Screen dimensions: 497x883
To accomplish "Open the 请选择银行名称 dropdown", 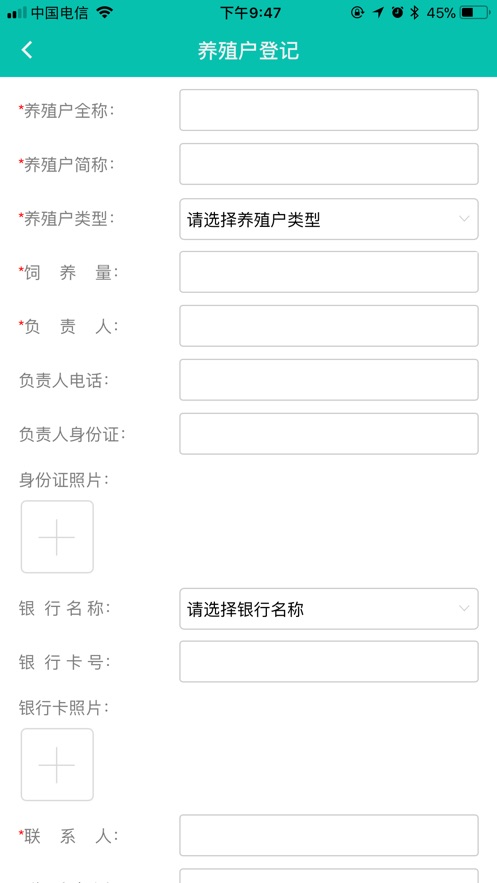I will [x=329, y=609].
